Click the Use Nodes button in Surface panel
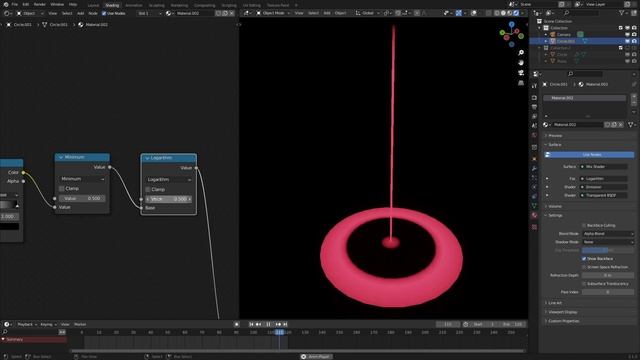This screenshot has height=360, width=640. coord(589,155)
